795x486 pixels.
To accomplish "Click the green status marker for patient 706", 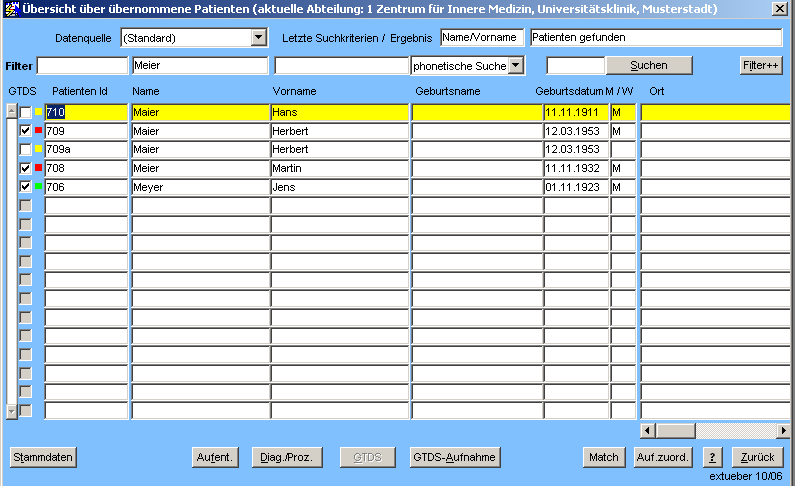I will pyautogui.click(x=39, y=187).
